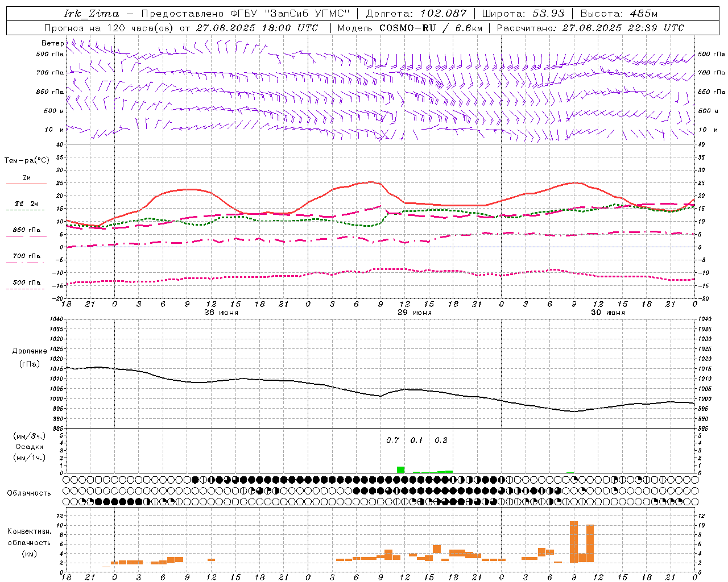This screenshot has width=728, height=582.
Task: Click the "(мм/3ч.)" unit label
Action: coord(29,436)
